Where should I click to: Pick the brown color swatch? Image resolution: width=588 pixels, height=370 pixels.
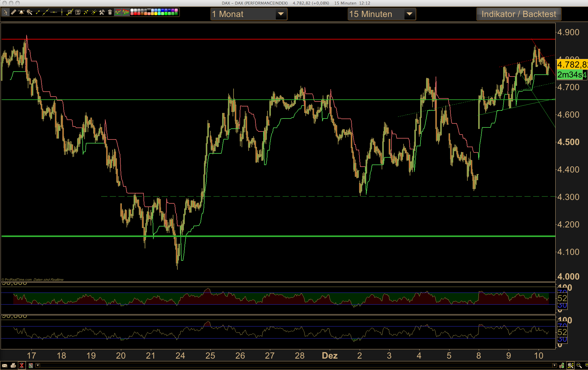click(142, 14)
